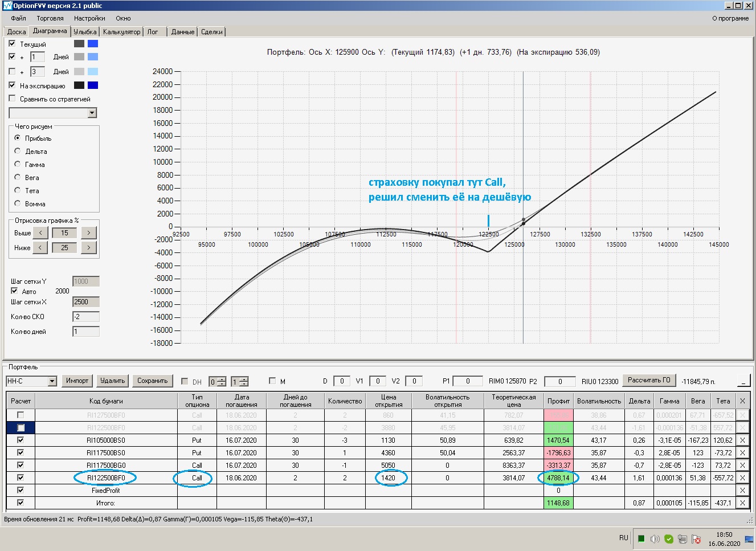Click the X on the FixedProfit row
756x551 pixels.
742,490
